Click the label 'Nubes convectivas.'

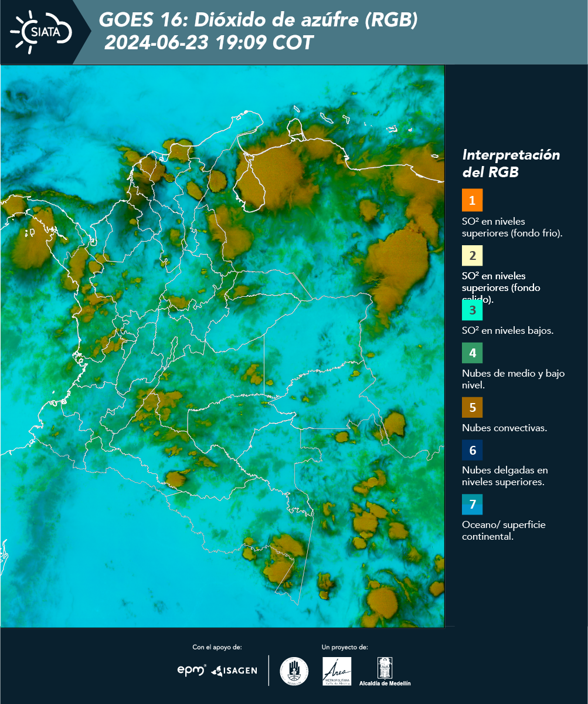[x=505, y=428]
